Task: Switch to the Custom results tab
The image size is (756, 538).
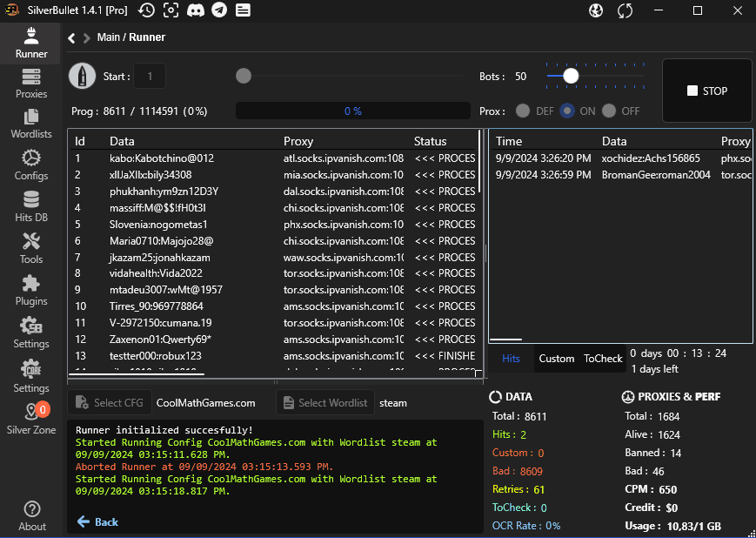Action: [556, 359]
